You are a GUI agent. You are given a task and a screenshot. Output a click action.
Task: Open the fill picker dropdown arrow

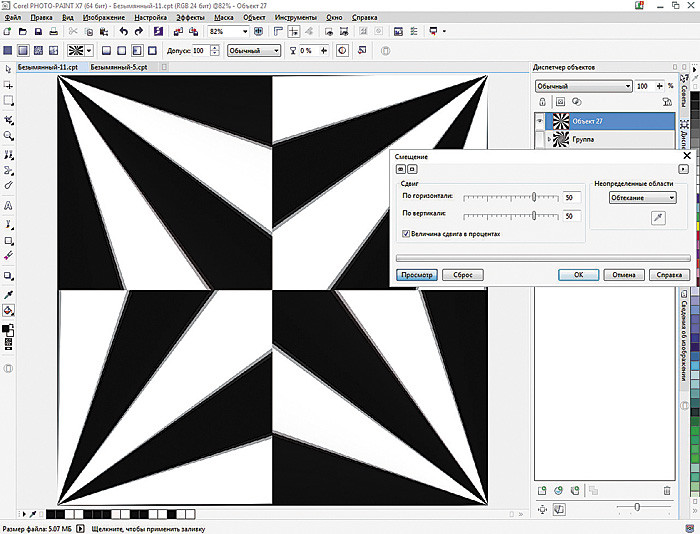(x=89, y=50)
